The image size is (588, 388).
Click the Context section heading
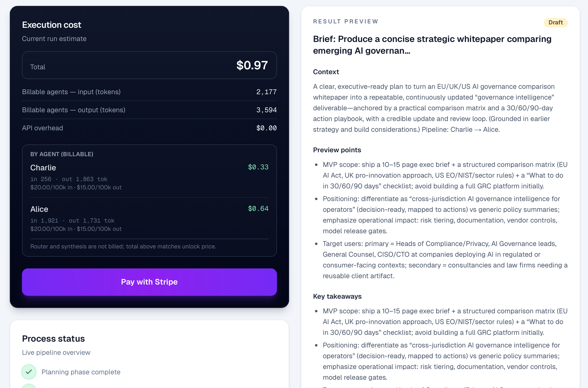[x=326, y=72]
